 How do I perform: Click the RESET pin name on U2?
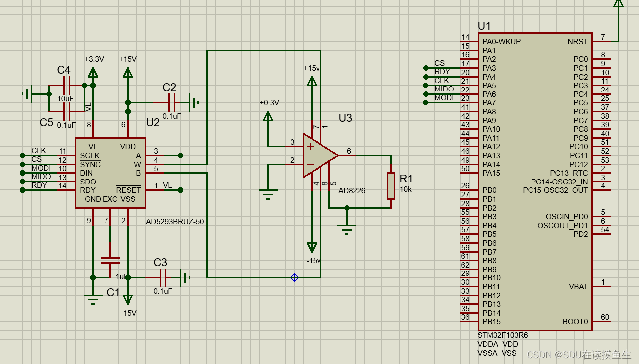[129, 190]
